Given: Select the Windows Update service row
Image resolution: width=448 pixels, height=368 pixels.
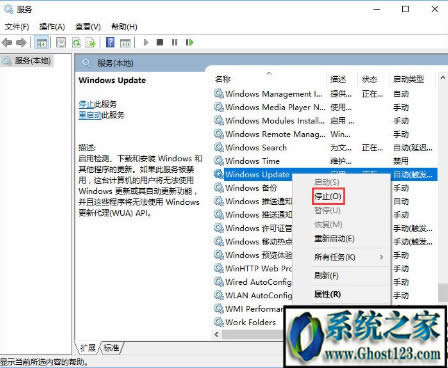Looking at the screenshot, I should (x=325, y=174).
